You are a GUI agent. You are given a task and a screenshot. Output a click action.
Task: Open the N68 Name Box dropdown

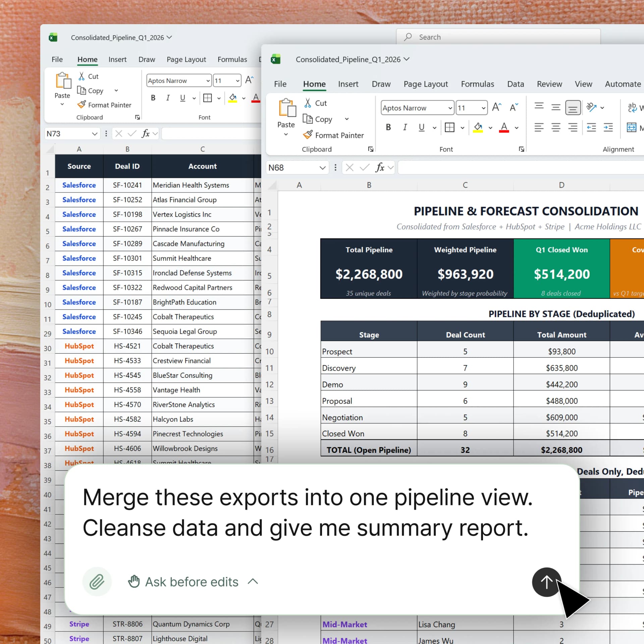pyautogui.click(x=322, y=168)
